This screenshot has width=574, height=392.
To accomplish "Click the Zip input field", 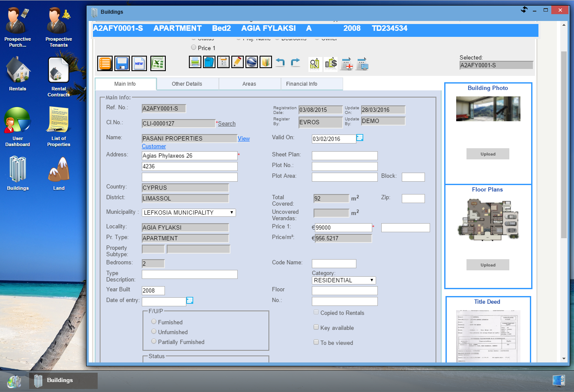I will [x=413, y=198].
